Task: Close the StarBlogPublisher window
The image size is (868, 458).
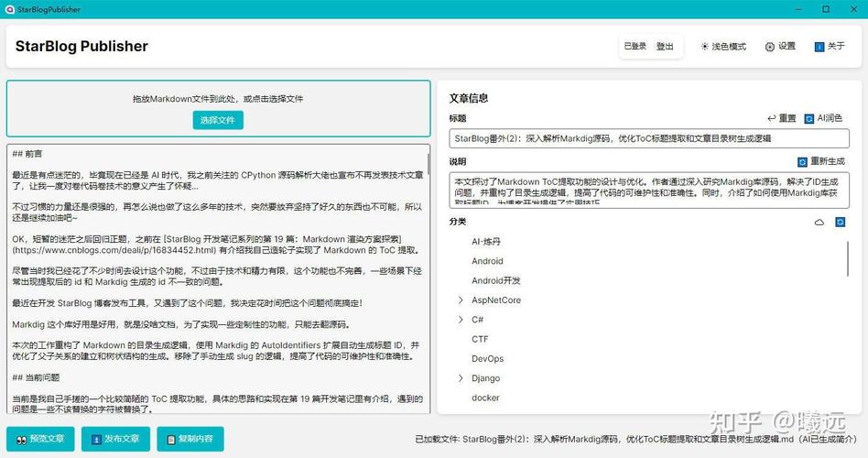Action: tap(853, 9)
